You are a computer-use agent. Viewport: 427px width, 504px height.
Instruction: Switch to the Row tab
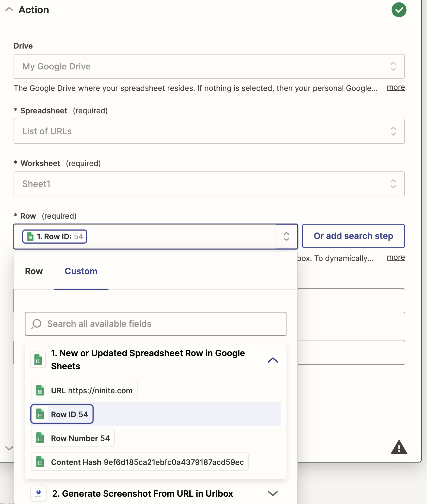[x=34, y=271]
